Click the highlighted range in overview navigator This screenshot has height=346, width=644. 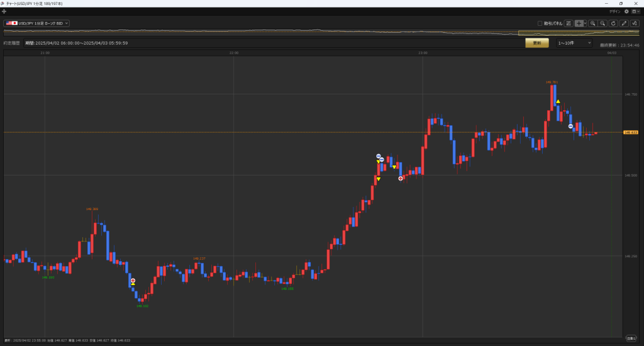pos(579,33)
